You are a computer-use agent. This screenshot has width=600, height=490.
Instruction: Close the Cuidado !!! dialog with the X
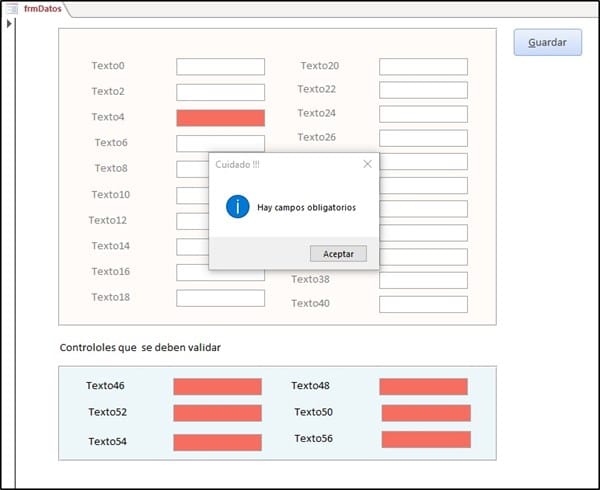tap(367, 164)
